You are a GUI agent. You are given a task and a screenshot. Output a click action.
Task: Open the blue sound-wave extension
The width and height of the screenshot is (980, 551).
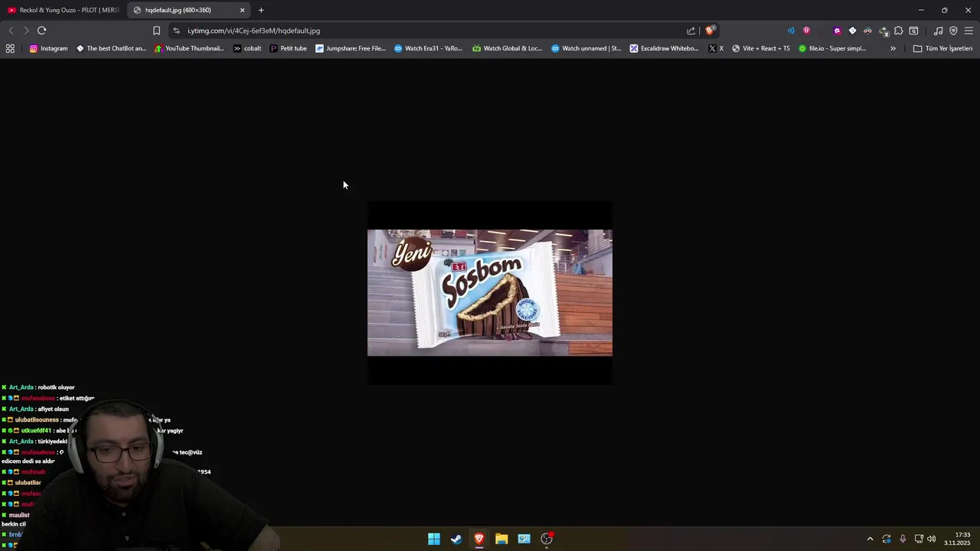coord(791,31)
